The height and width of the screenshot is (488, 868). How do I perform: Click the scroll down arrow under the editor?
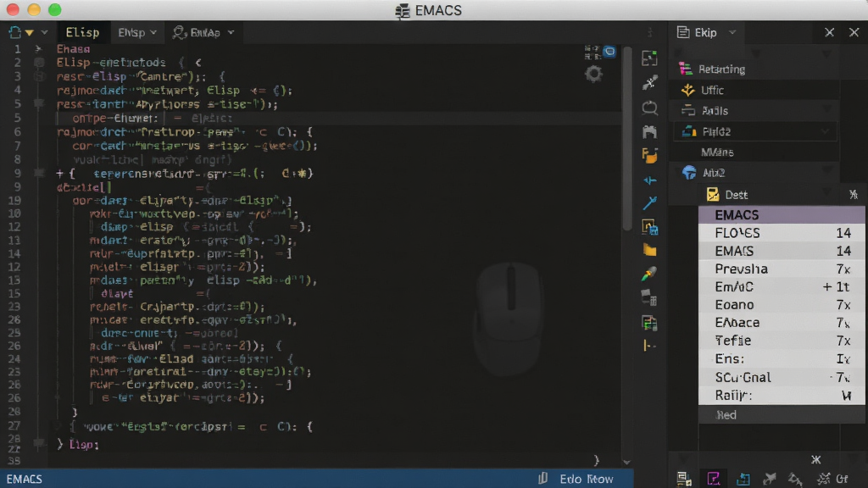(626, 462)
